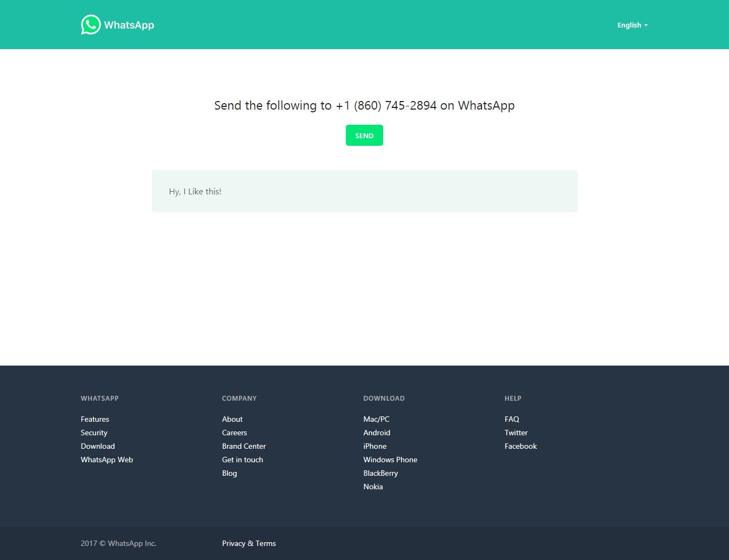Choose the Android download link
The width and height of the screenshot is (729, 560).
coord(377,433)
